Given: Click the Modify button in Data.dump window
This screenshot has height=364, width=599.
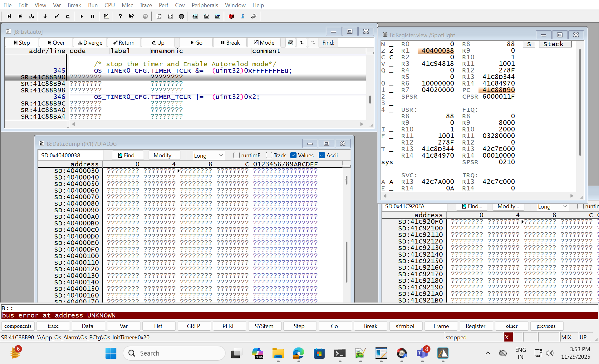Looking at the screenshot, I should [x=164, y=155].
